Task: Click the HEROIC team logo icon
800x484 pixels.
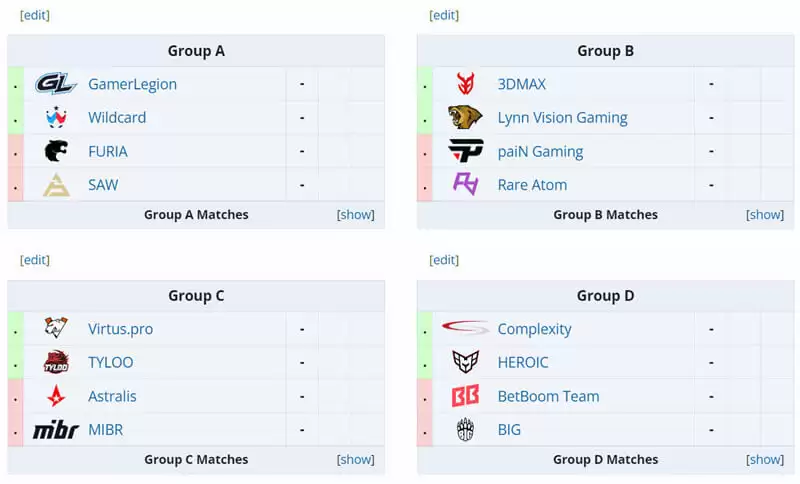Action: (465, 362)
